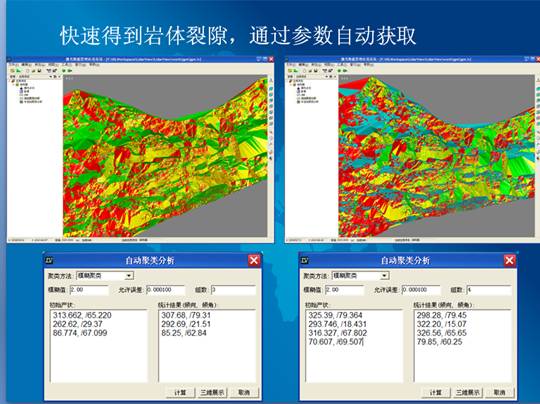Click the title bar icon of the 4-group dialog
The width and height of the screenshot is (540, 404).
coord(305,260)
